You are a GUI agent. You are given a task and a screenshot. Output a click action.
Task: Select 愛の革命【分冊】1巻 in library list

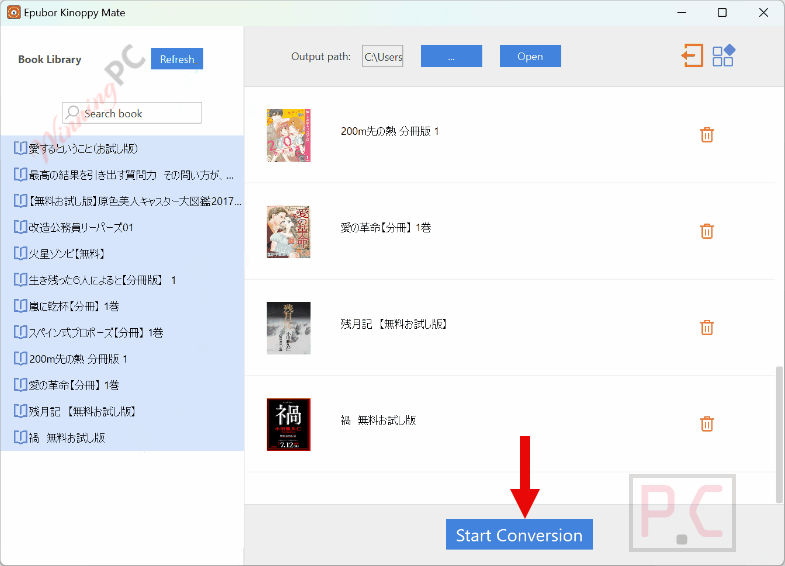click(x=122, y=385)
